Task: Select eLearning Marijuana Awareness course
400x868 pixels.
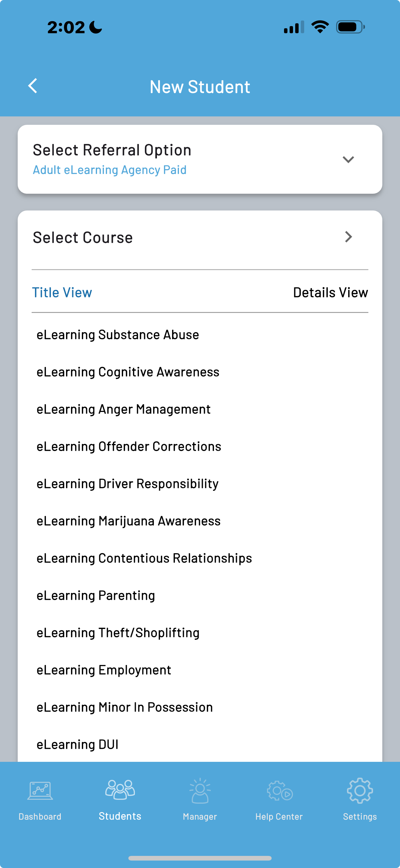Action: tap(129, 521)
